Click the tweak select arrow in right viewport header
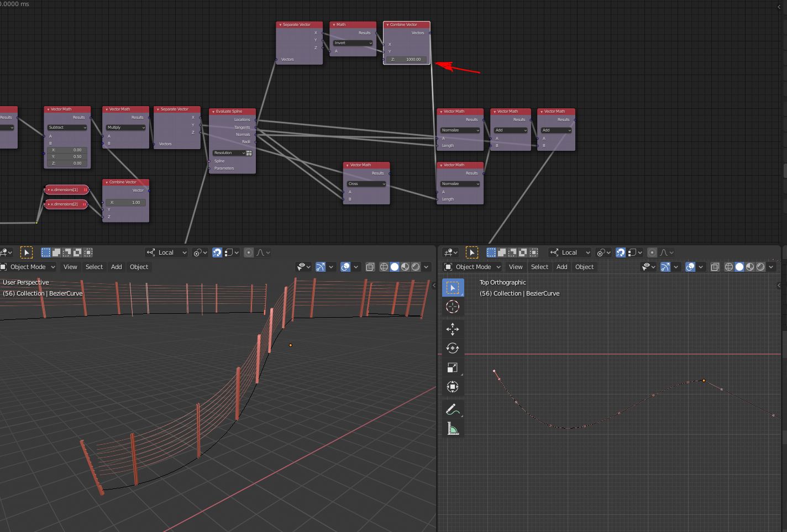This screenshot has height=532, width=787. pyautogui.click(x=471, y=252)
